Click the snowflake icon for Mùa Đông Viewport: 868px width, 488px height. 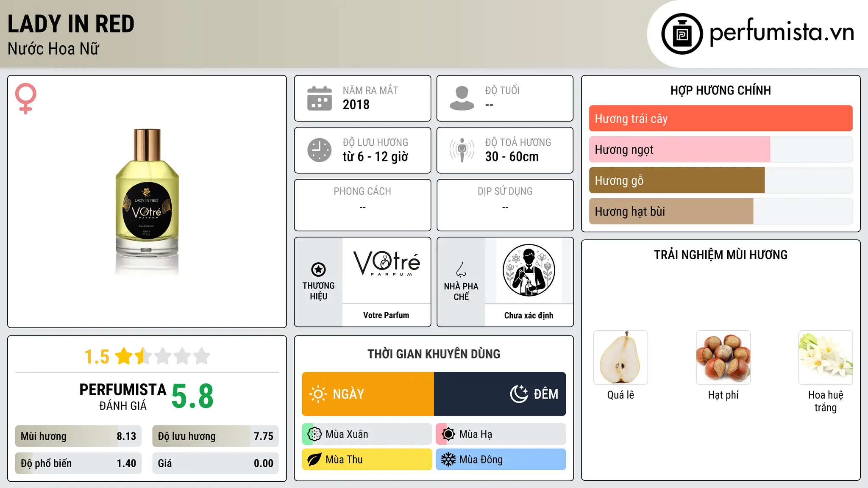tap(448, 460)
